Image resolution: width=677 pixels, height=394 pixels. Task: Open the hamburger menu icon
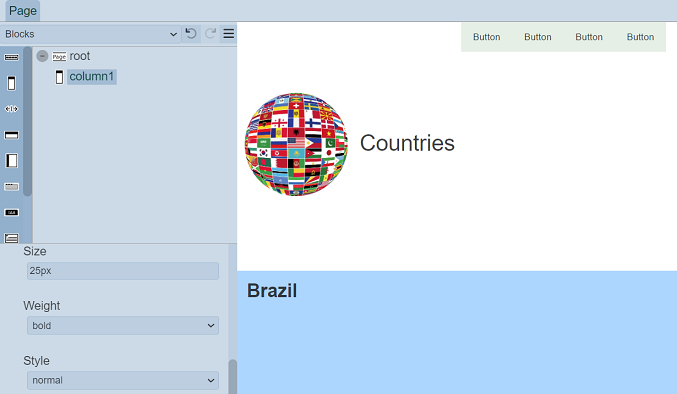[x=229, y=34]
